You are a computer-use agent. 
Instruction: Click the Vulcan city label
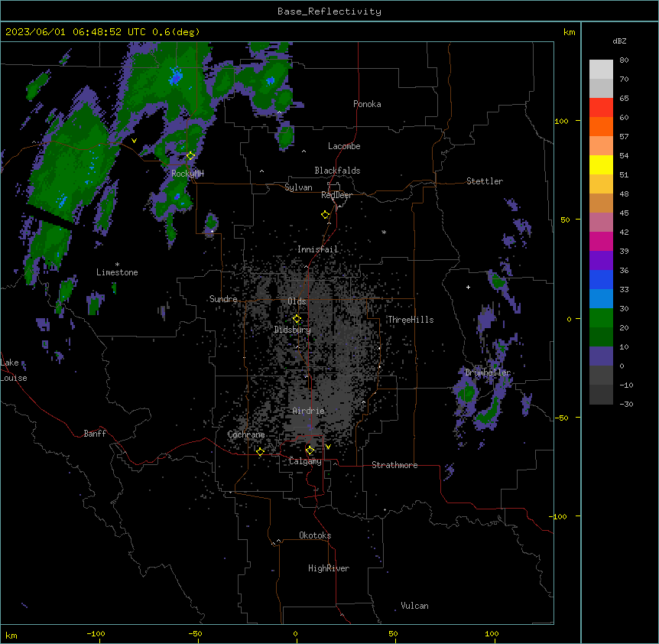tap(414, 606)
